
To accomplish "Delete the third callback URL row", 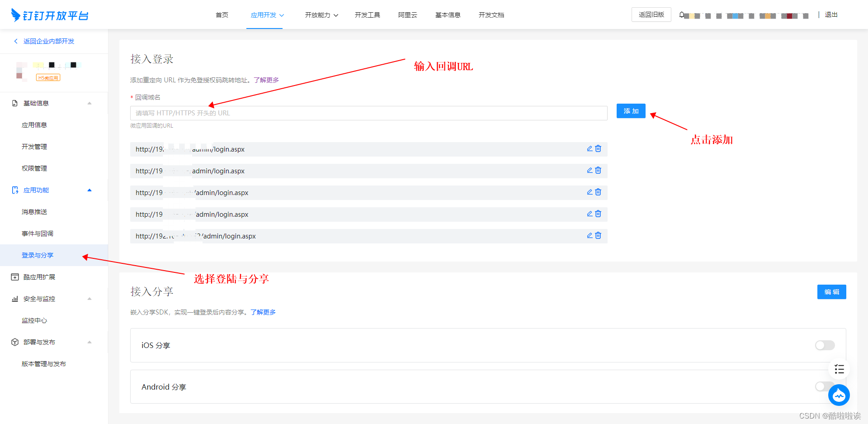I will [598, 192].
